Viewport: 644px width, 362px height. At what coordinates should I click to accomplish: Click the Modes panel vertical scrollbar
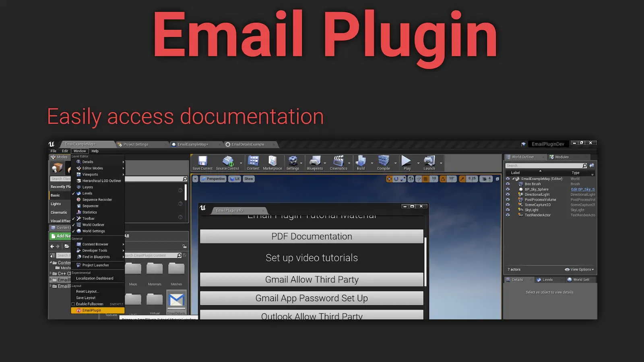tap(186, 192)
